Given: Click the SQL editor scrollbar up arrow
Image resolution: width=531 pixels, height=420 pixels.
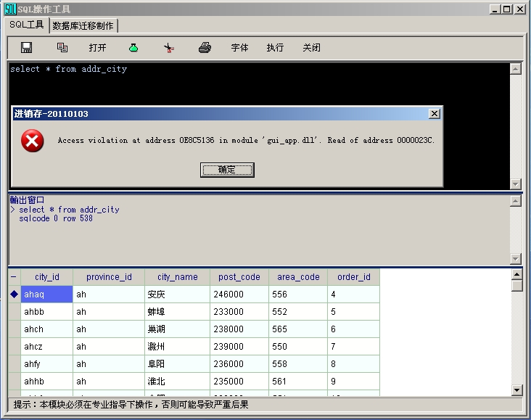Looking at the screenshot, I should tap(516, 69).
